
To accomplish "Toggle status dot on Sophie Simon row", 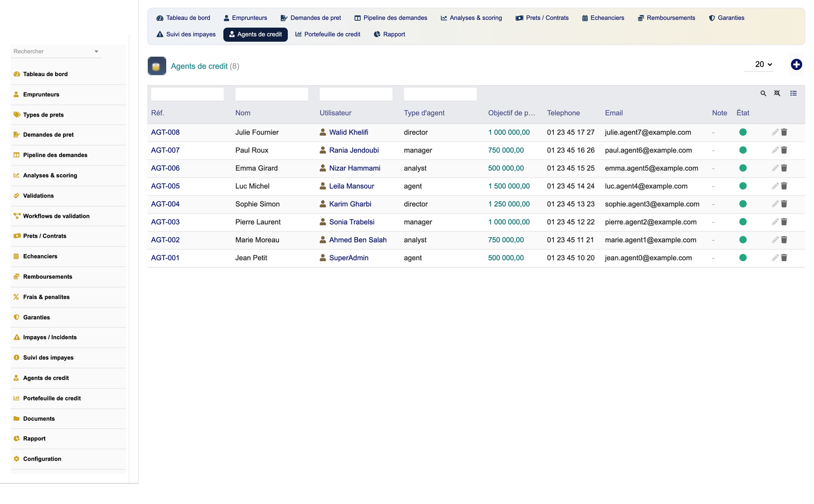I will [743, 204].
